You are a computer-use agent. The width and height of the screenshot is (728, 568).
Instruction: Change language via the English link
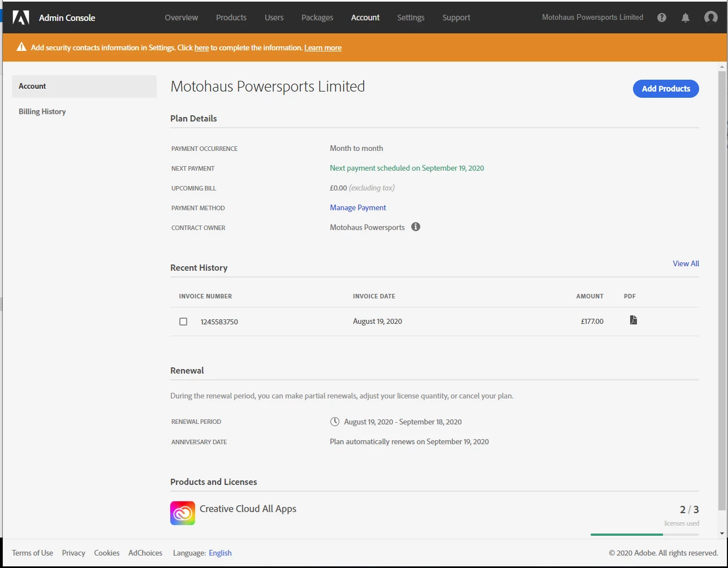click(220, 553)
